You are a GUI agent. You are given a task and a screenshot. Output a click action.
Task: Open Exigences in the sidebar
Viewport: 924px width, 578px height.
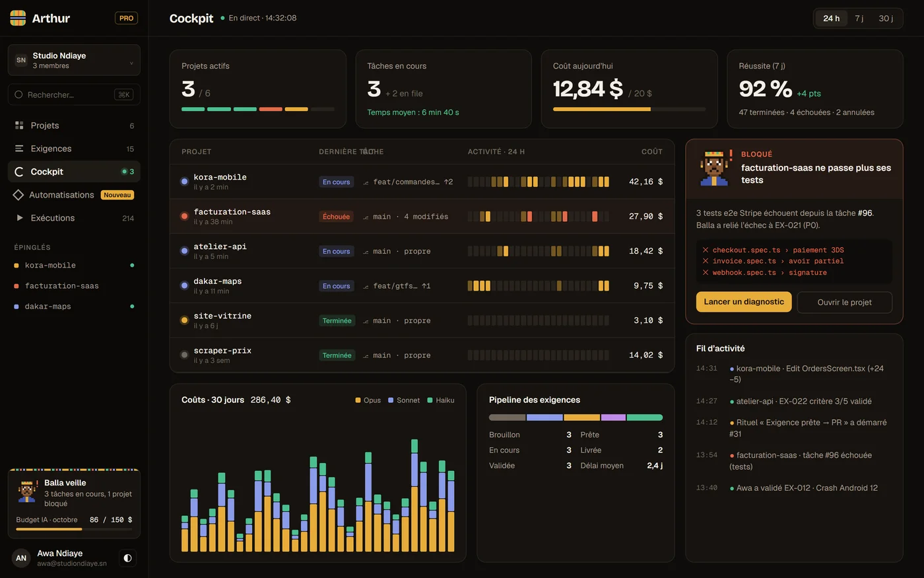coord(74,149)
